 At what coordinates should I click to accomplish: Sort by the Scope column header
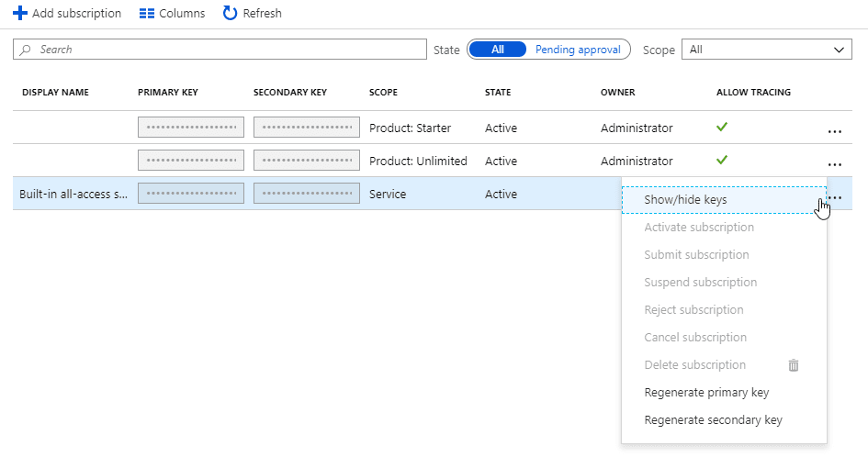[383, 93]
